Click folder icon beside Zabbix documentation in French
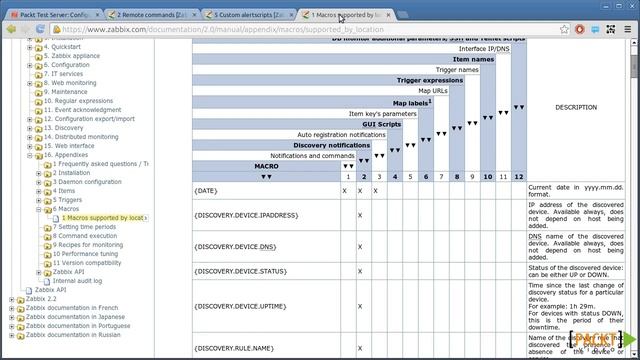 coord(20,309)
